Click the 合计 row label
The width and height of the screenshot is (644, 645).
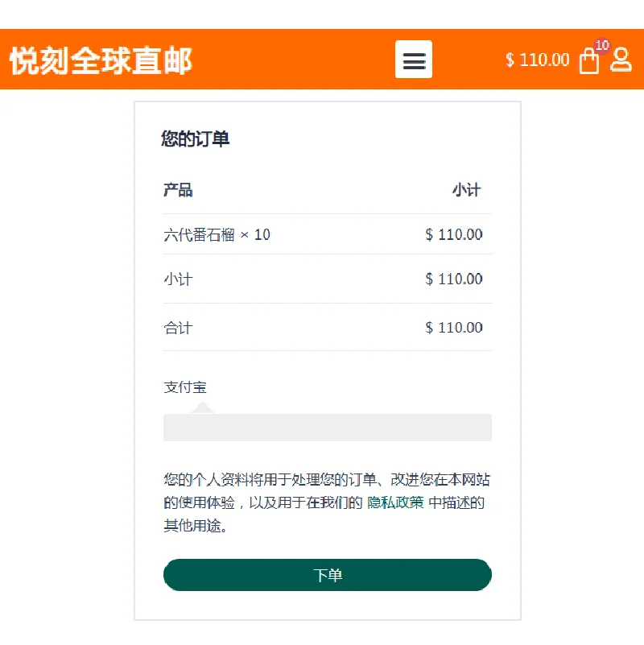178,328
